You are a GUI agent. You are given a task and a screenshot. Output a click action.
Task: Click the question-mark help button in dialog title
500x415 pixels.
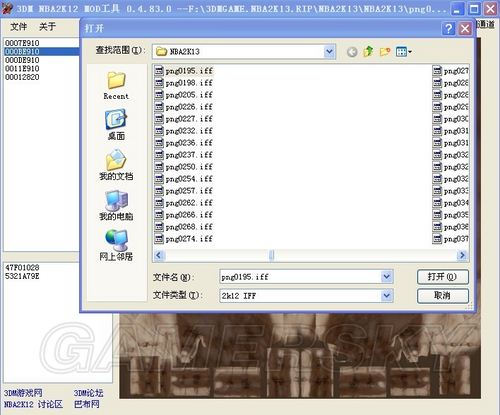tap(449, 29)
